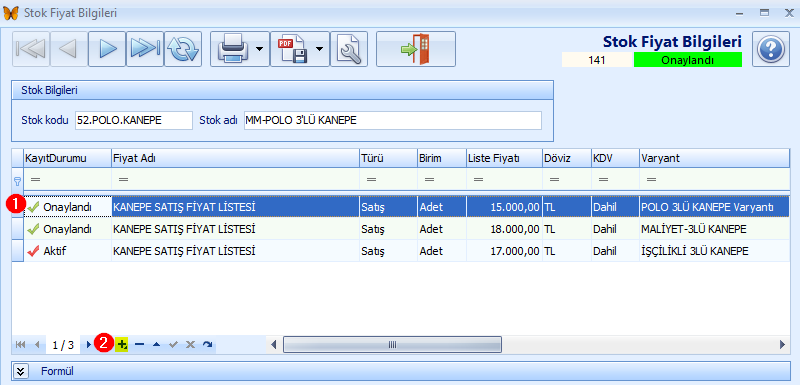The image size is (800, 385).
Task: Click the grid horizontal scrollbar thumb
Action: coord(392,345)
